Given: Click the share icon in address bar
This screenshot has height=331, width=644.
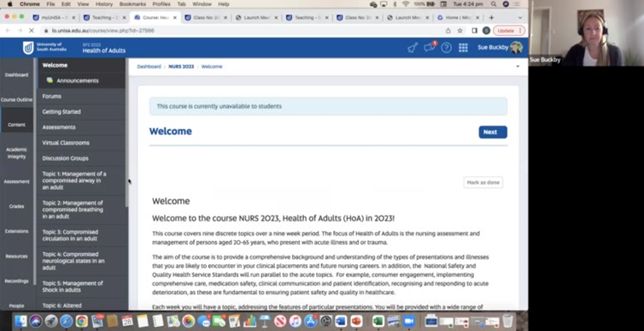Looking at the screenshot, I should 448,31.
